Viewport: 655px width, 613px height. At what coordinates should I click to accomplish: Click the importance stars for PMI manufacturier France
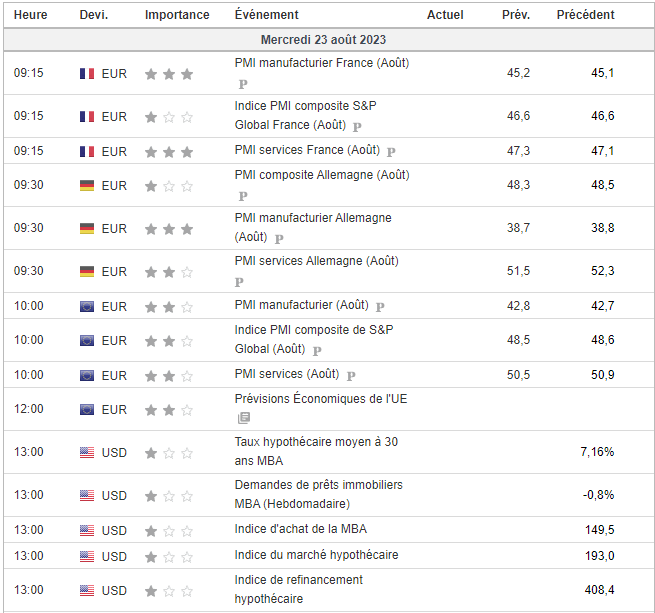click(168, 73)
